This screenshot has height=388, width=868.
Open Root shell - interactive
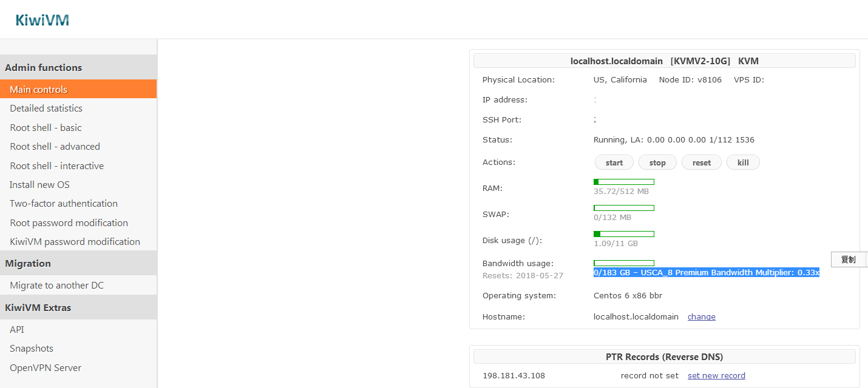[x=56, y=166]
